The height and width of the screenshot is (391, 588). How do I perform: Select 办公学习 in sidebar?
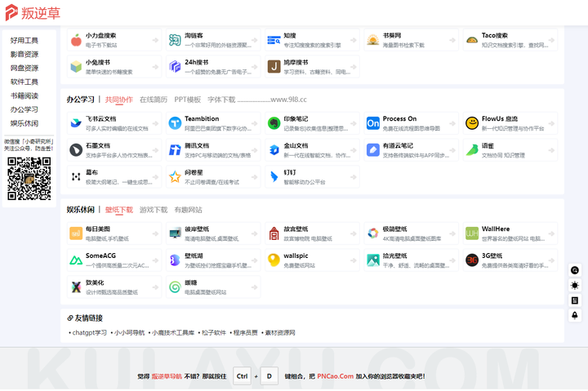pyautogui.click(x=24, y=109)
